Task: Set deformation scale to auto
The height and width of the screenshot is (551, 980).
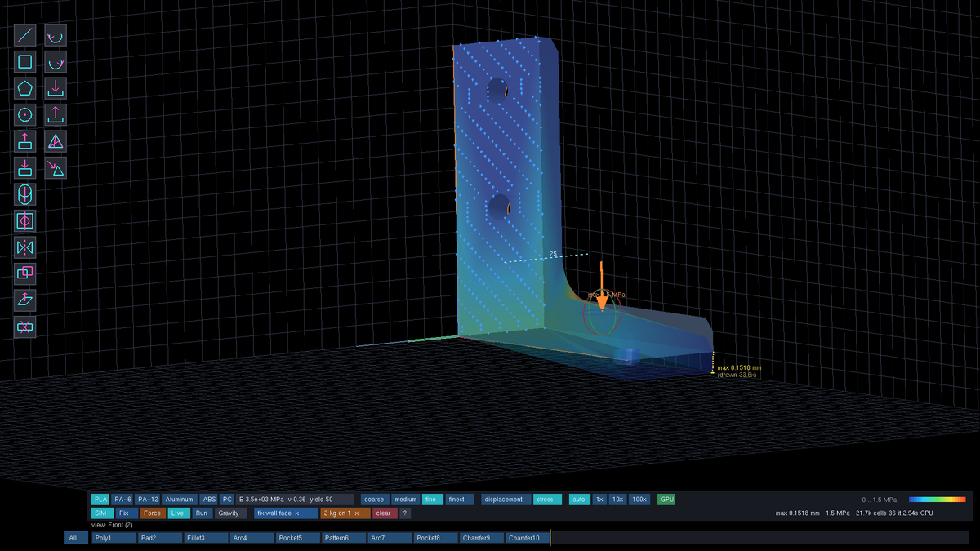Action: click(579, 499)
